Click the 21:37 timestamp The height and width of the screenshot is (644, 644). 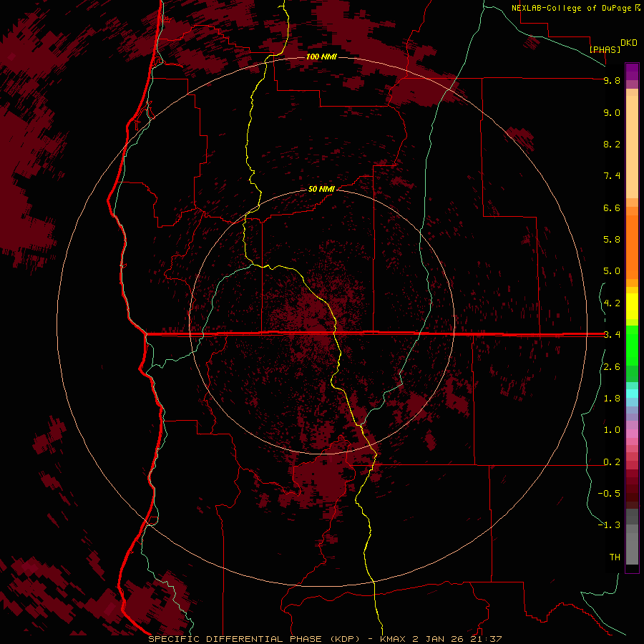[x=487, y=639]
